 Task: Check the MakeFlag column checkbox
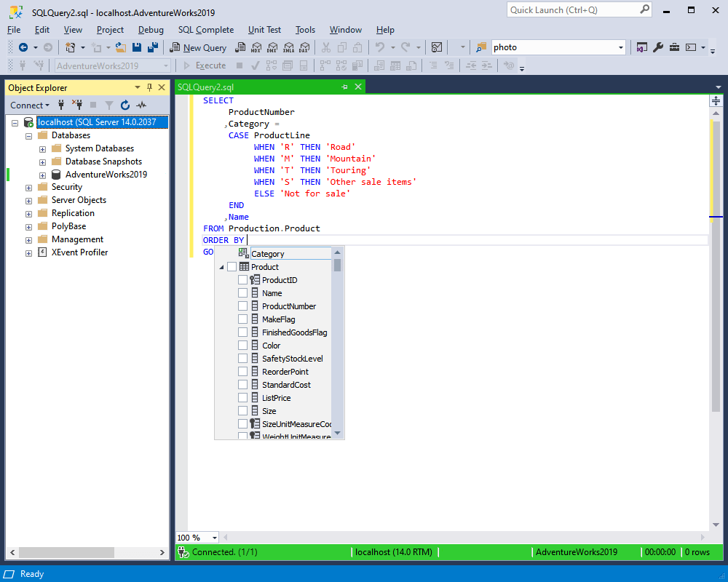tap(242, 319)
